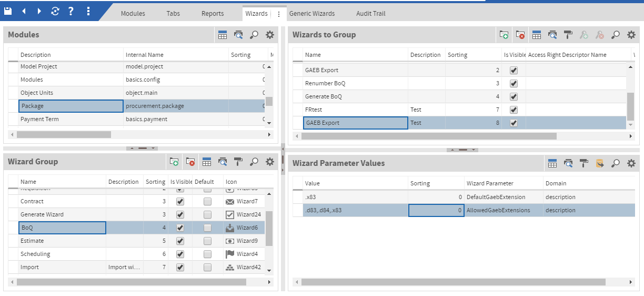
Task: Open the Generic Wizards tab
Action: pyautogui.click(x=312, y=14)
